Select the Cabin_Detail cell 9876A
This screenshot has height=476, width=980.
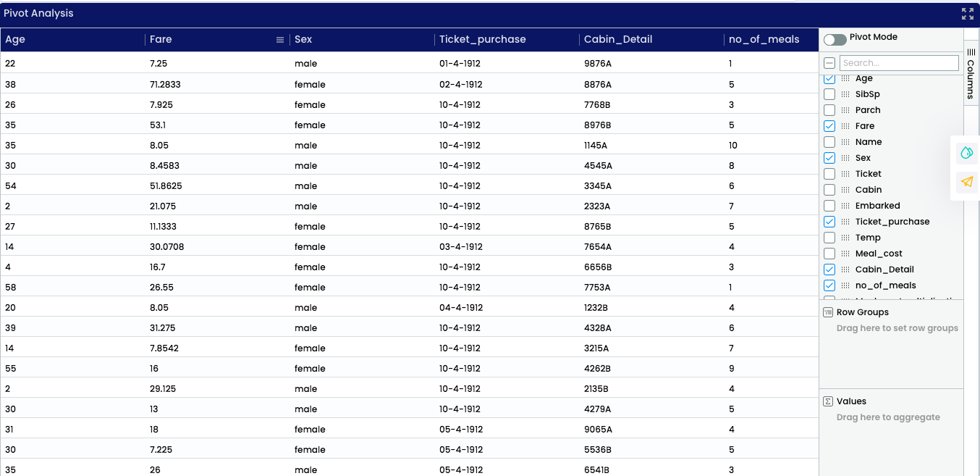click(651, 64)
